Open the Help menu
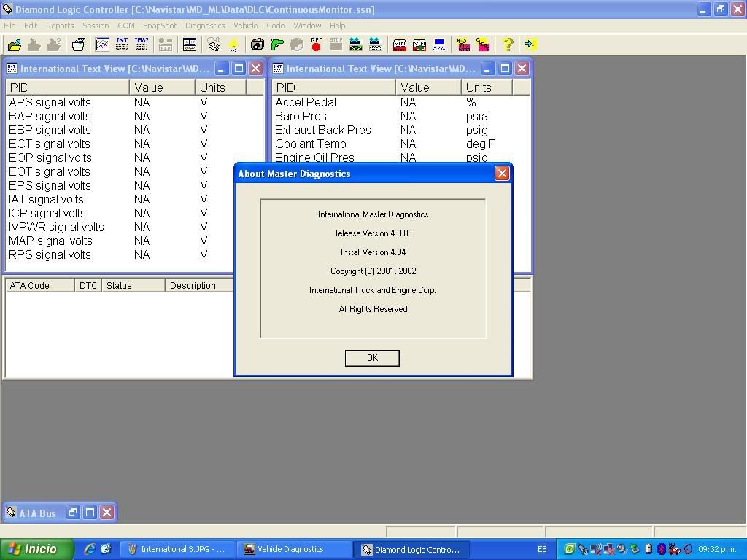This screenshot has height=560, width=747. pos(337,26)
